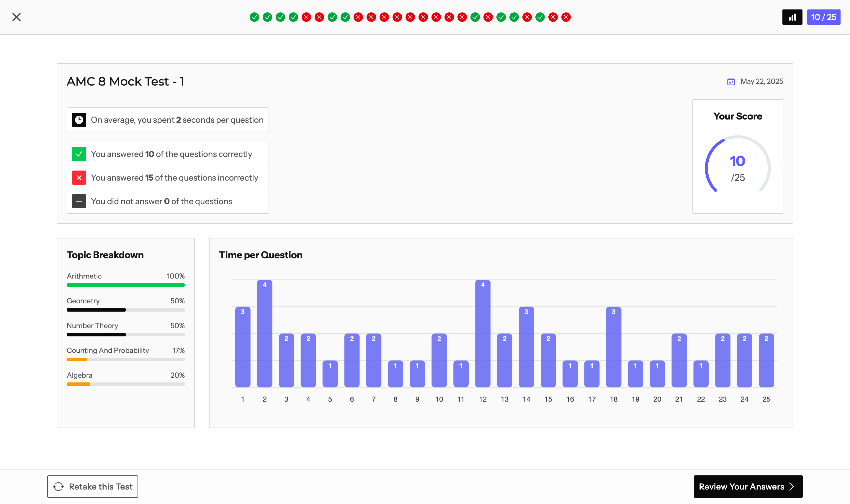Click the Number Theory progress bar
Screen dimensions: 850x504
click(x=126, y=335)
